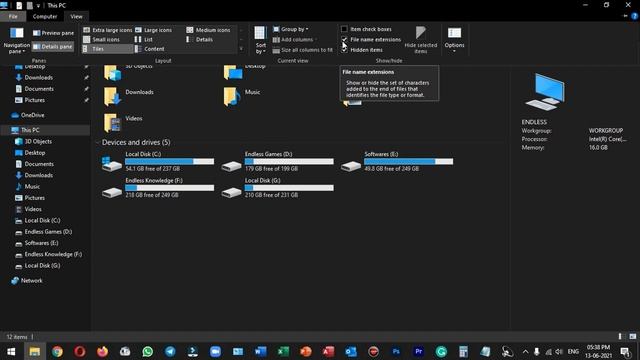
Task: Select Details layout option
Action: tap(200, 40)
